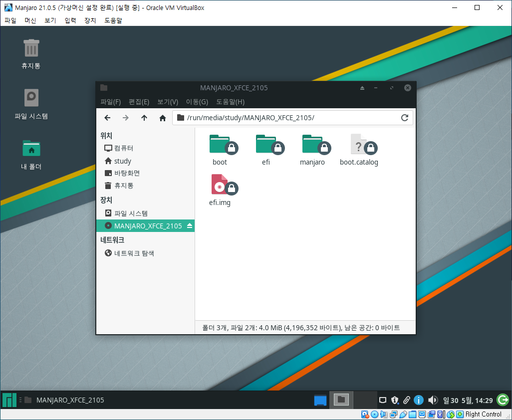Open the 도움말(H) menu in file manager
Image resolution: width=512 pixels, height=420 pixels.
pyautogui.click(x=230, y=102)
